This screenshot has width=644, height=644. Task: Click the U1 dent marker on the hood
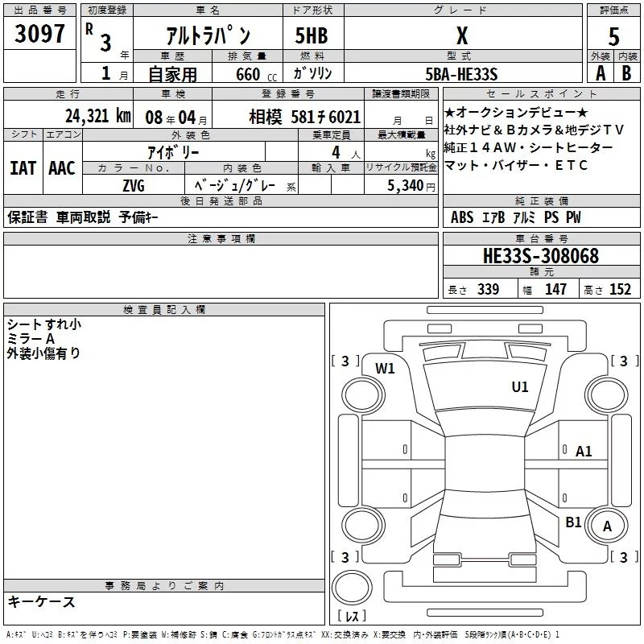(520, 387)
